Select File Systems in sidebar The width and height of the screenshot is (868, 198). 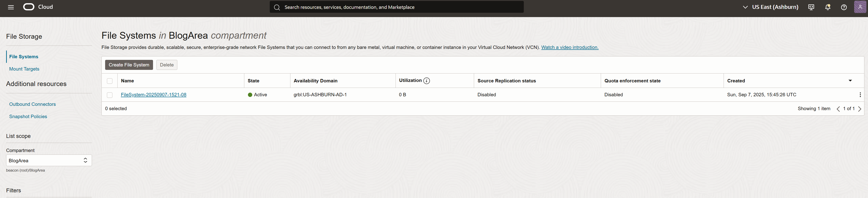click(x=24, y=57)
